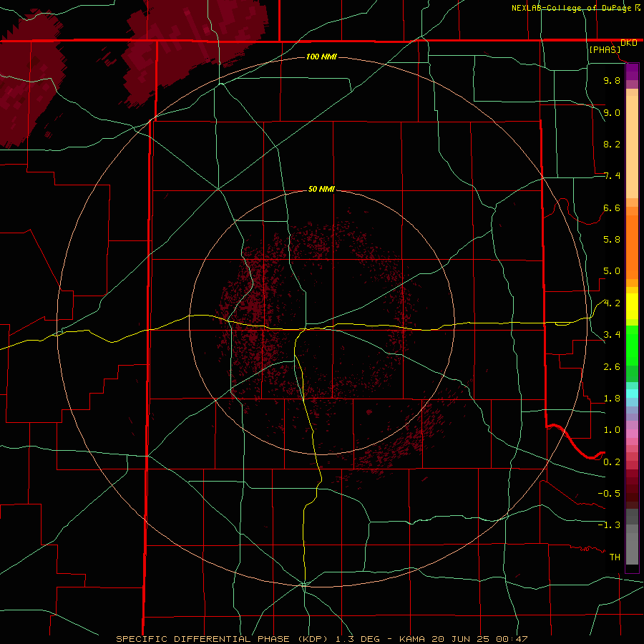The width and height of the screenshot is (644, 644).
Task: Click the 9.8 legend value
Action: [612, 80]
